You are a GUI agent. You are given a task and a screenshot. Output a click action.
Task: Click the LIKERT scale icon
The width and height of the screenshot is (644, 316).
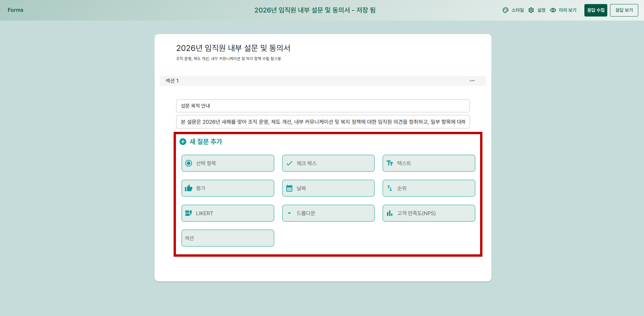click(189, 213)
